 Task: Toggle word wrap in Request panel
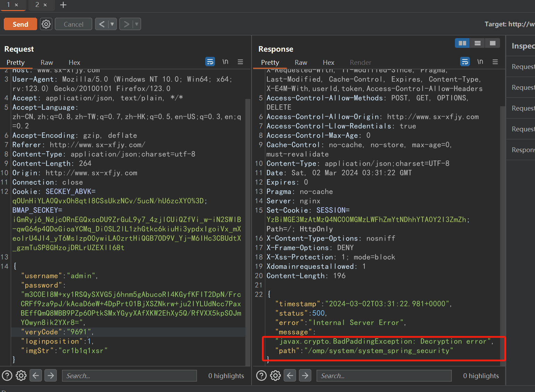pyautogui.click(x=210, y=62)
